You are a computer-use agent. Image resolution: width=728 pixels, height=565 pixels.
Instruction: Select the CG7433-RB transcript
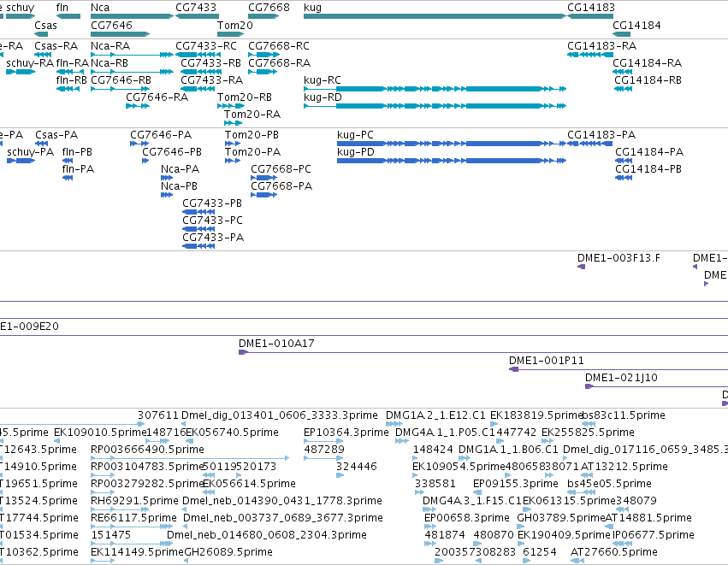pyautogui.click(x=200, y=72)
